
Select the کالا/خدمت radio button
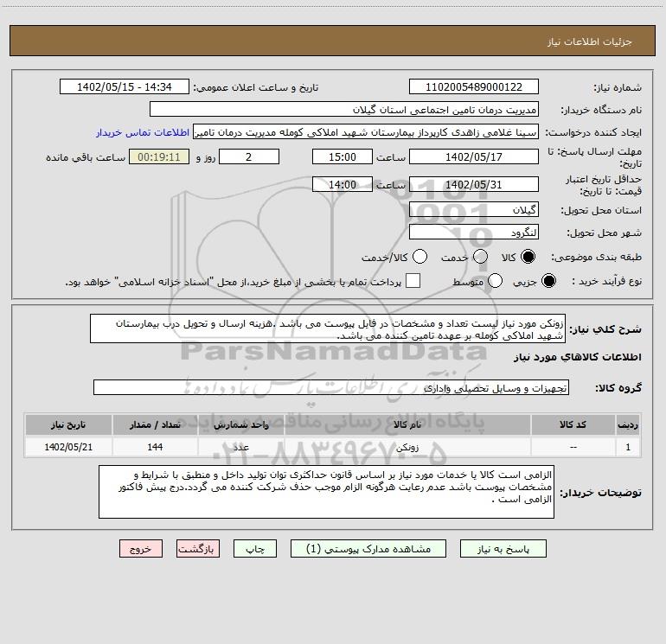[419, 257]
